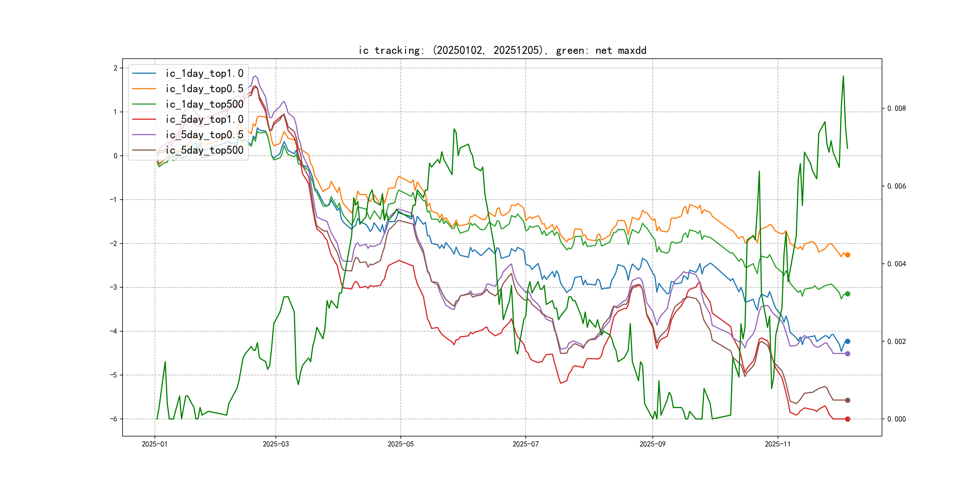This screenshot has width=980, height=490.
Task: Click the brown endpoint dot marker
Action: click(847, 400)
